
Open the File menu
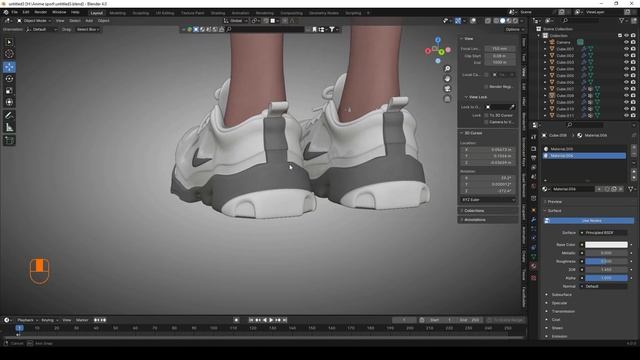[15, 12]
